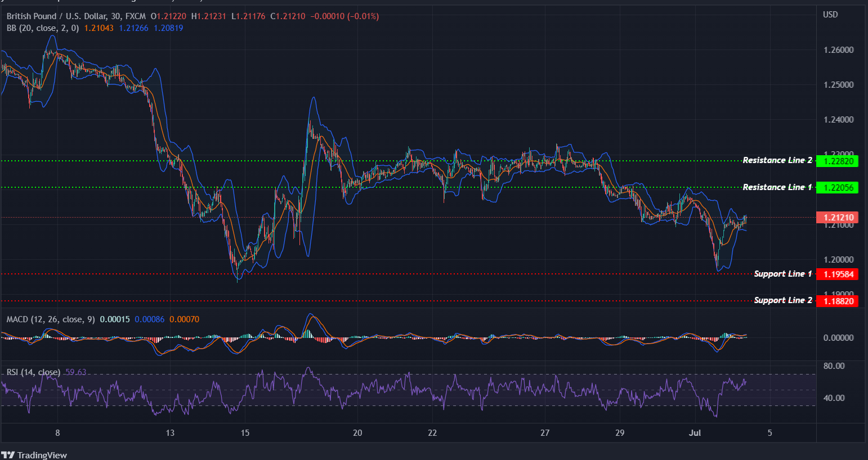This screenshot has height=460, width=868.
Task: Click the Resistance Line 1 label text
Action: (x=777, y=187)
